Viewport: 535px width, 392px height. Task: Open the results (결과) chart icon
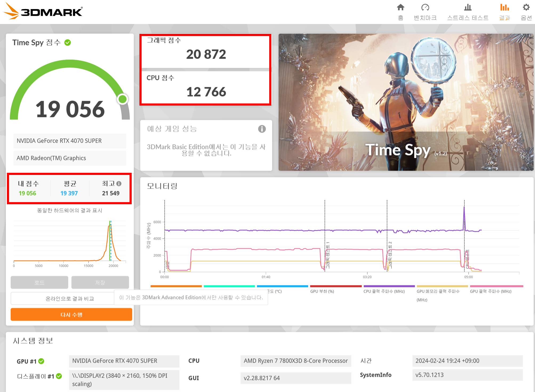504,7
